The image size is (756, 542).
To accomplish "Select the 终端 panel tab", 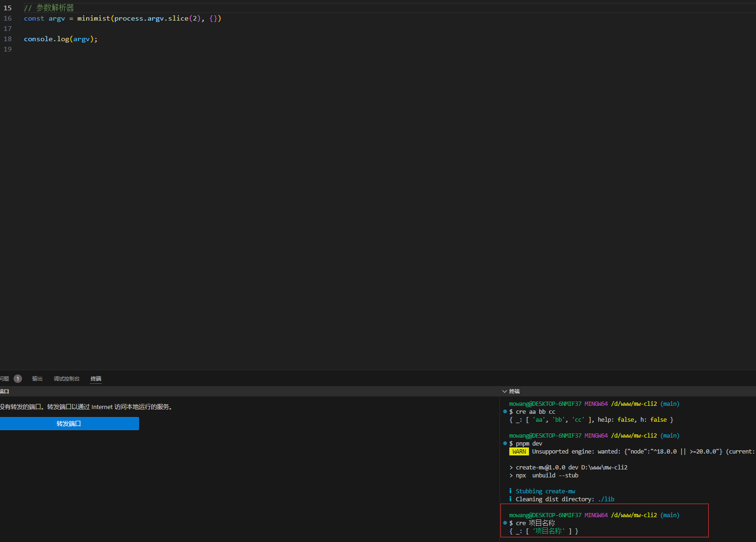I will (x=96, y=379).
